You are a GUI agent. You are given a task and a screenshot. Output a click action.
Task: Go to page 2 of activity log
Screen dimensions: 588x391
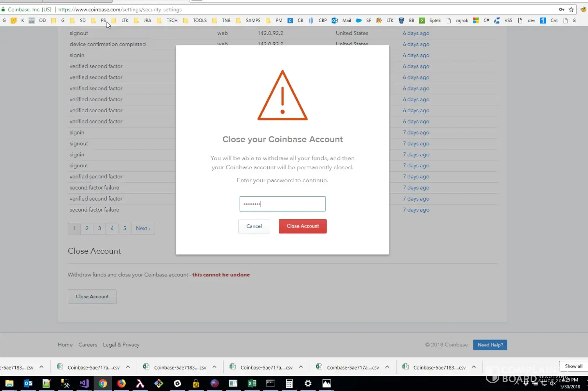87,228
